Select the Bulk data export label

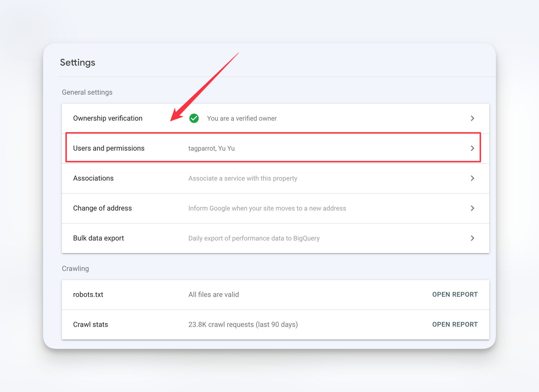pyautogui.click(x=98, y=238)
